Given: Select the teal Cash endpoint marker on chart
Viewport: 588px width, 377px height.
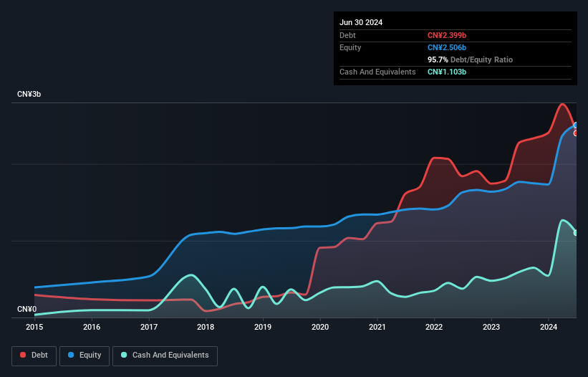Looking at the screenshot, I should click(576, 233).
